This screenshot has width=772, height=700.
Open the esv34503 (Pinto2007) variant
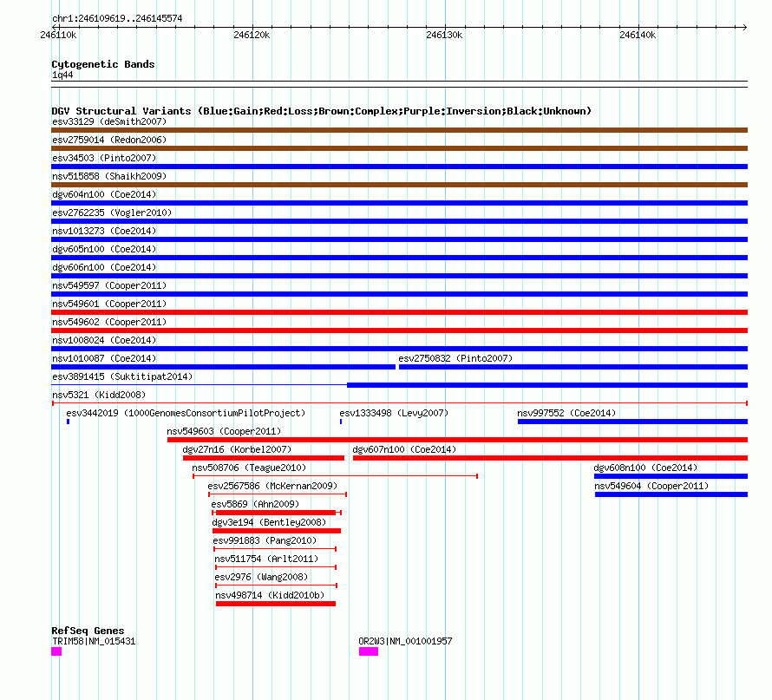point(104,158)
